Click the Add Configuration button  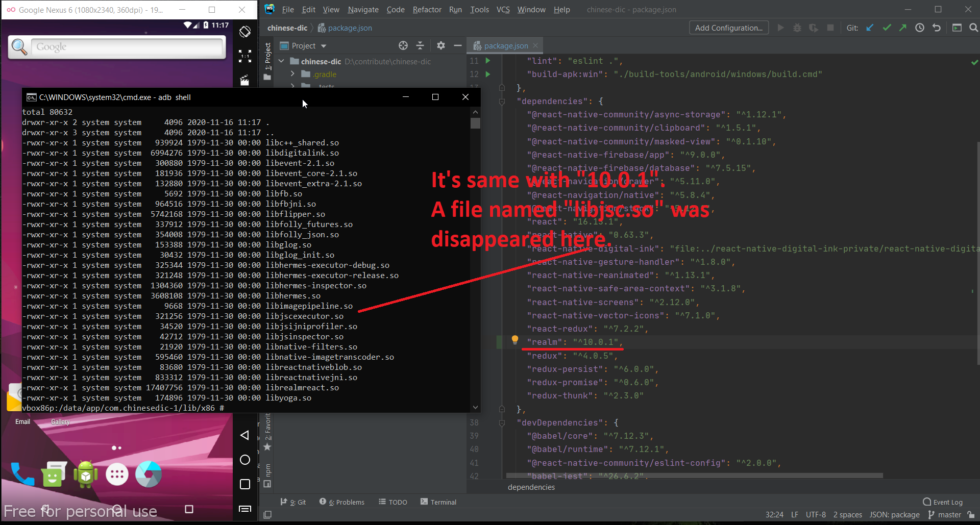(729, 28)
